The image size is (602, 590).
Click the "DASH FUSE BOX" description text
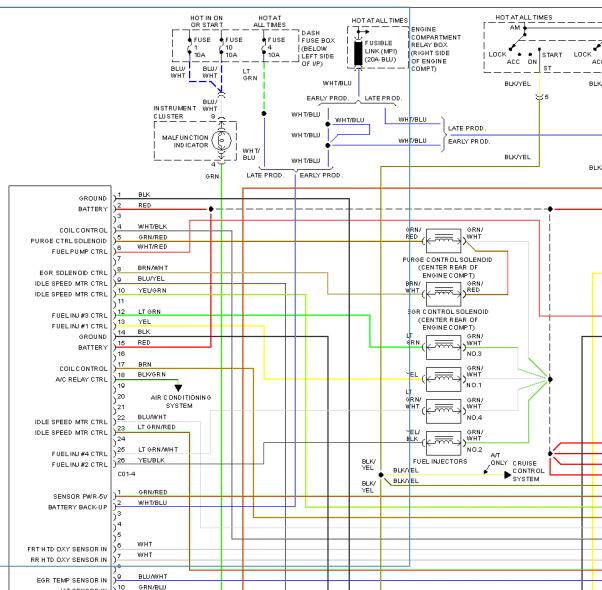[x=318, y=48]
